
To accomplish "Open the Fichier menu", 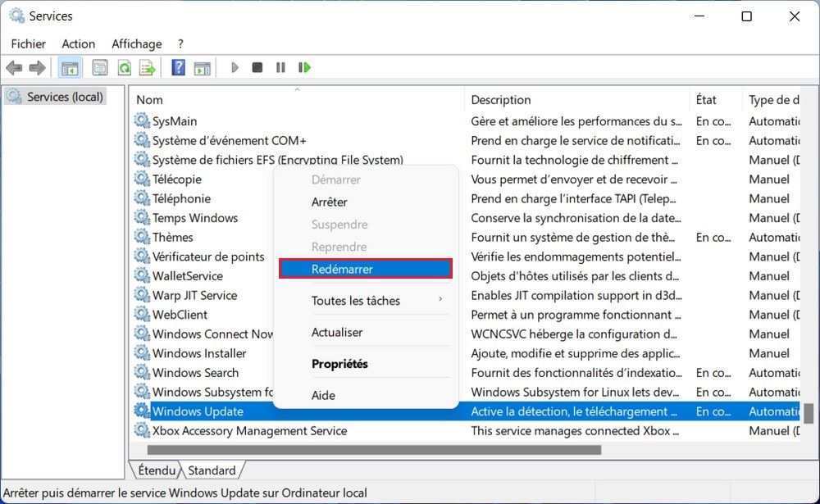I will (x=28, y=44).
